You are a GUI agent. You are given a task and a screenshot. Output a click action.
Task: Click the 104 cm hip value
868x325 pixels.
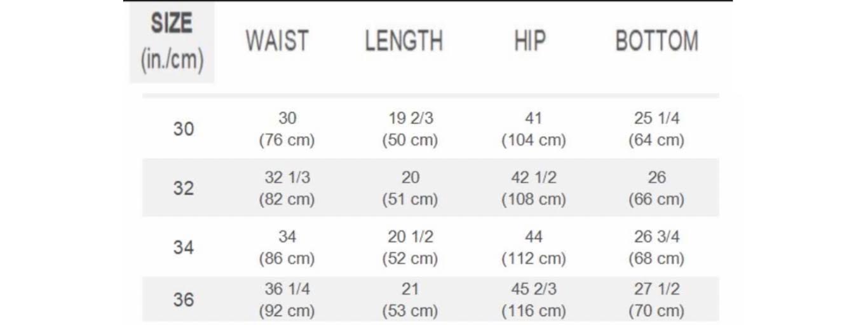coord(534,141)
